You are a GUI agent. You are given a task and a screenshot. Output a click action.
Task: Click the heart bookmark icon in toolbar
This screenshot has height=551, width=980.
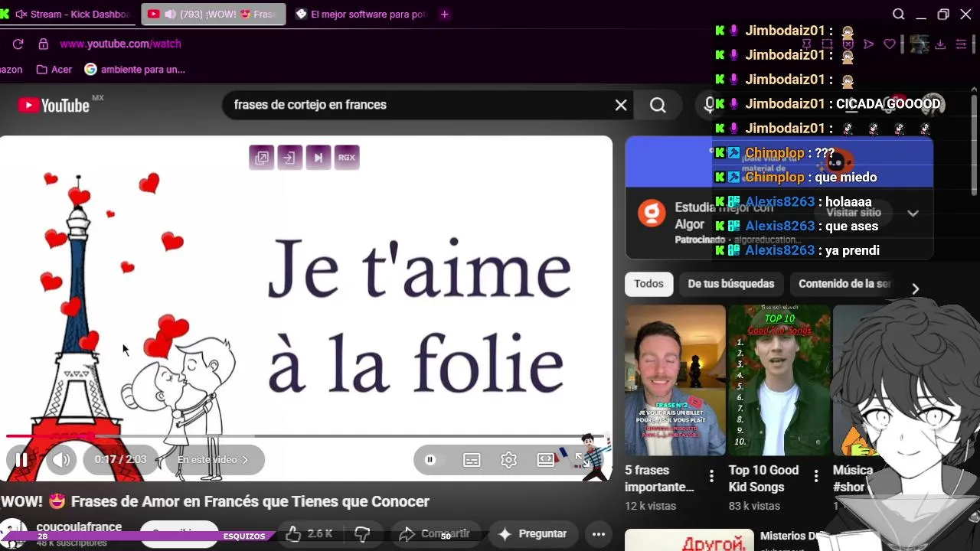click(x=889, y=44)
